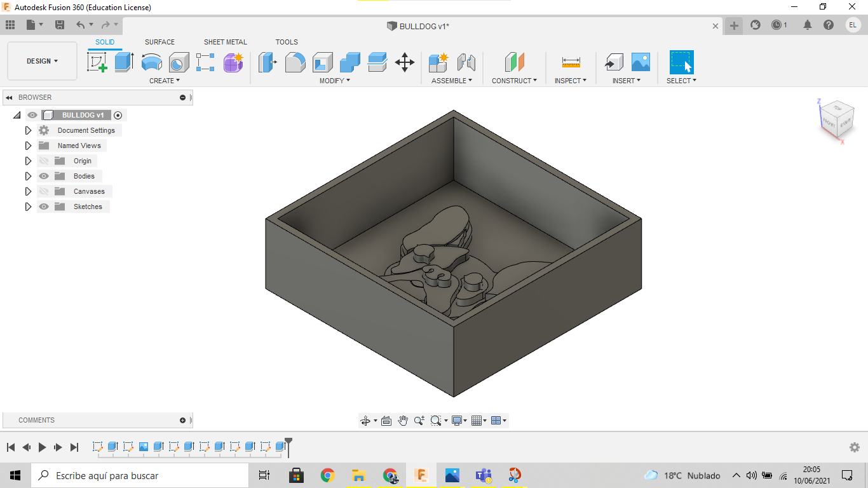This screenshot has width=868, height=488.
Task: Save the document with the floppy icon
Action: pos(60,25)
